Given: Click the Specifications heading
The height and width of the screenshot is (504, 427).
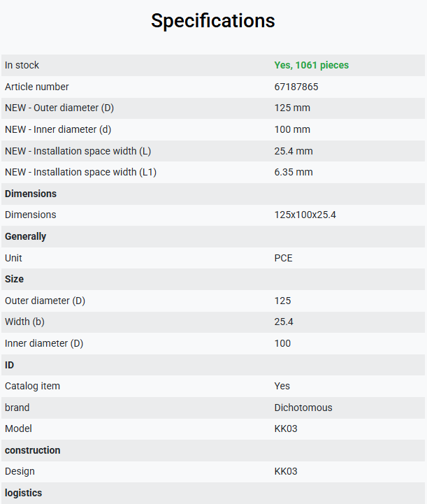Looking at the screenshot, I should click(213, 21).
